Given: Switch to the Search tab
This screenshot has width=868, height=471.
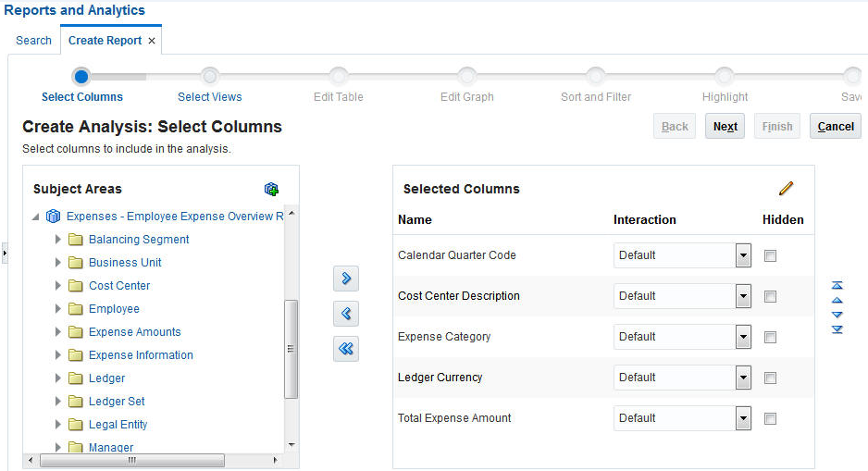Looking at the screenshot, I should click(34, 41).
